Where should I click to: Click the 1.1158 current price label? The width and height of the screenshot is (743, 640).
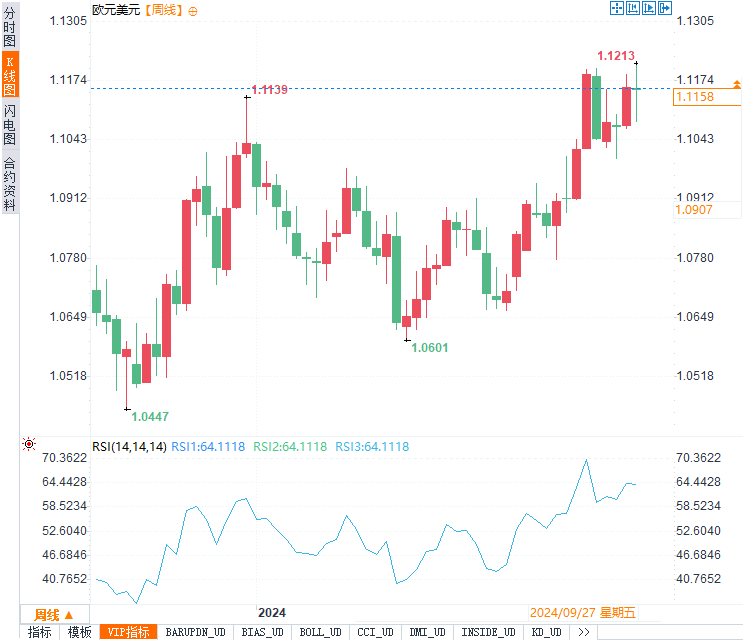click(695, 97)
